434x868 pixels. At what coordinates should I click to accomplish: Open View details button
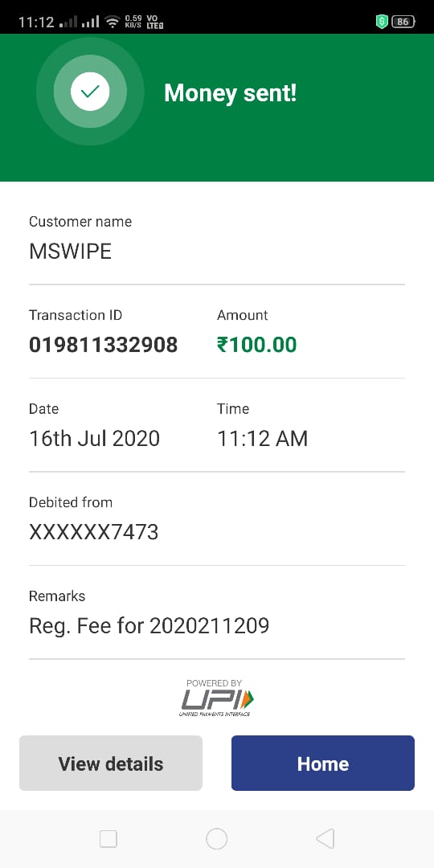(x=111, y=763)
